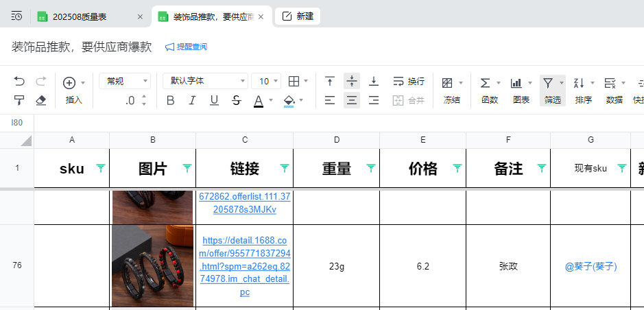Expand the font size dropdown
The width and height of the screenshot is (644, 310).
coord(266,82)
